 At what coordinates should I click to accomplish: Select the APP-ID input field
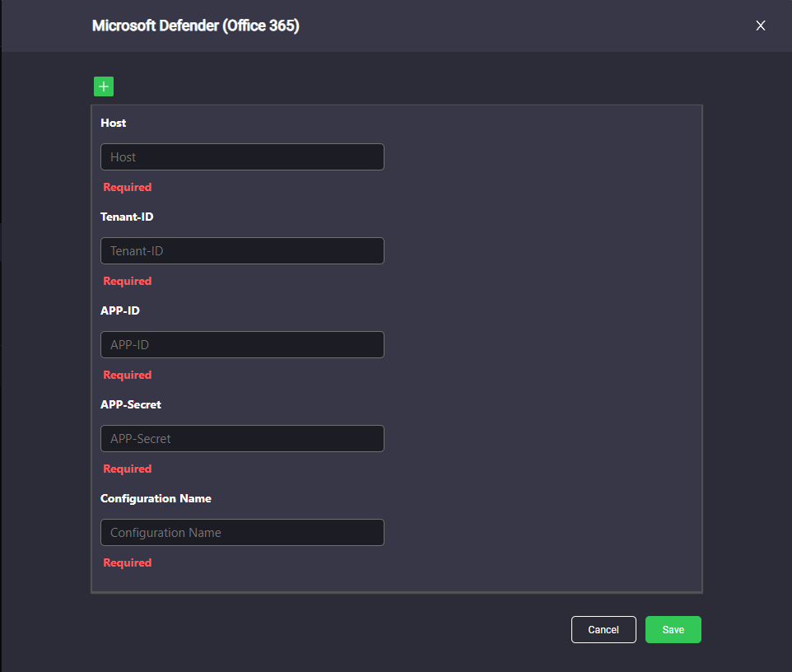tap(242, 344)
